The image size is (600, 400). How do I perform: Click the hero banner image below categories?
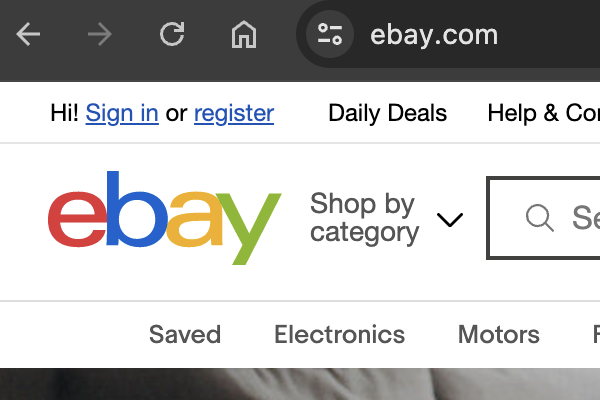[x=300, y=384]
